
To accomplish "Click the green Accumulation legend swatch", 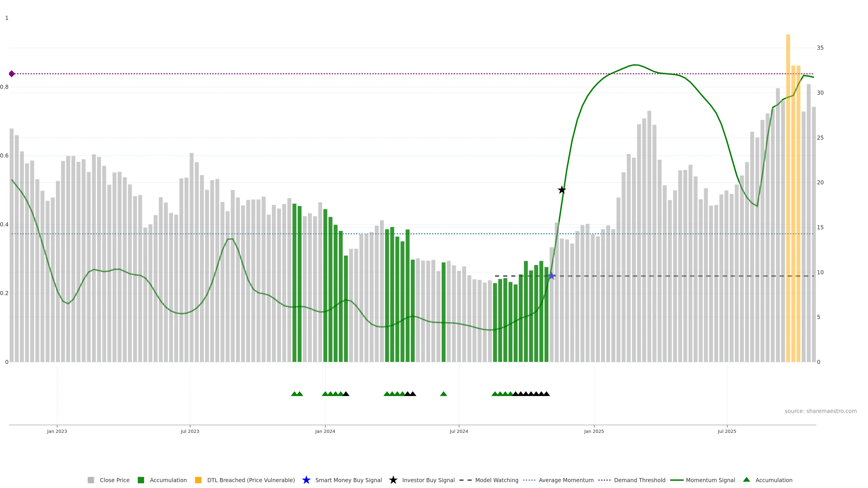I will click(141, 480).
